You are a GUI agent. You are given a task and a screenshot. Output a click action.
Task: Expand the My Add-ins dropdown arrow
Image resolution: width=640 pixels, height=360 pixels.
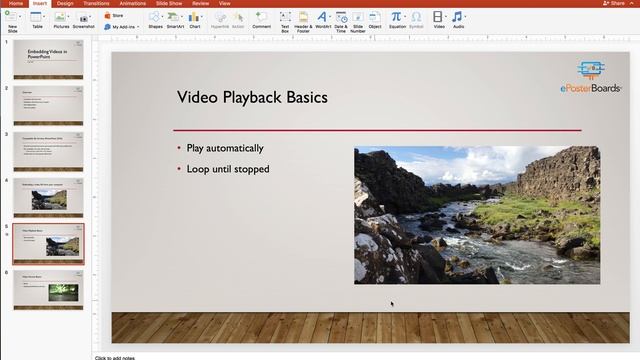(138, 27)
